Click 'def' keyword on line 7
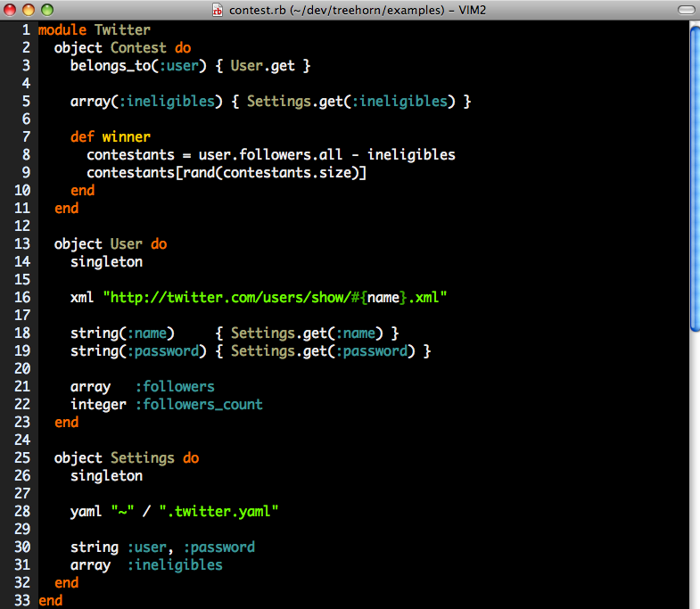 coord(82,137)
